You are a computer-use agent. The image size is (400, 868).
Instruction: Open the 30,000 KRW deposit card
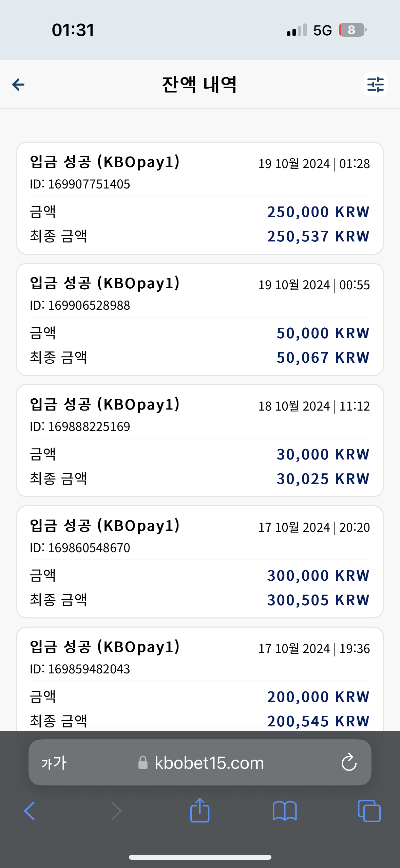pos(200,440)
